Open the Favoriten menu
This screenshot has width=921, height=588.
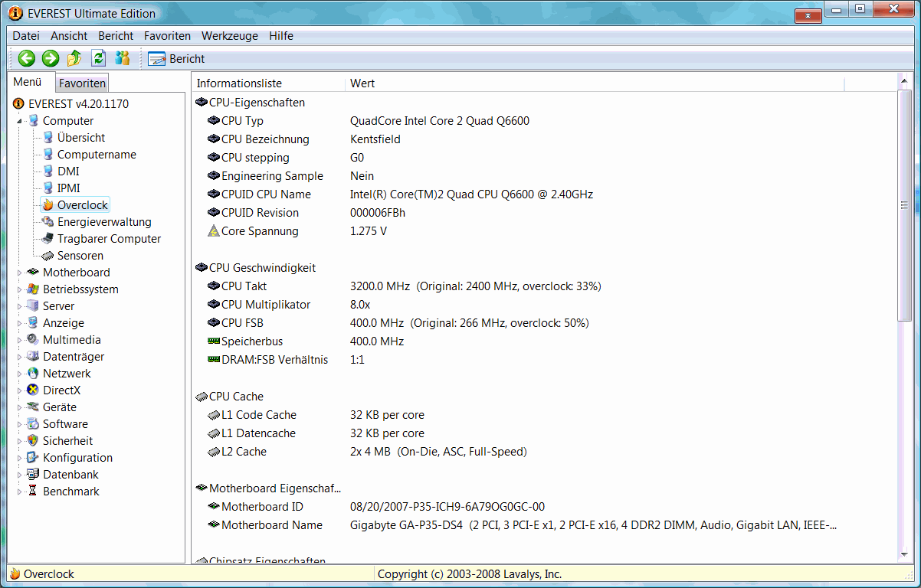click(167, 36)
